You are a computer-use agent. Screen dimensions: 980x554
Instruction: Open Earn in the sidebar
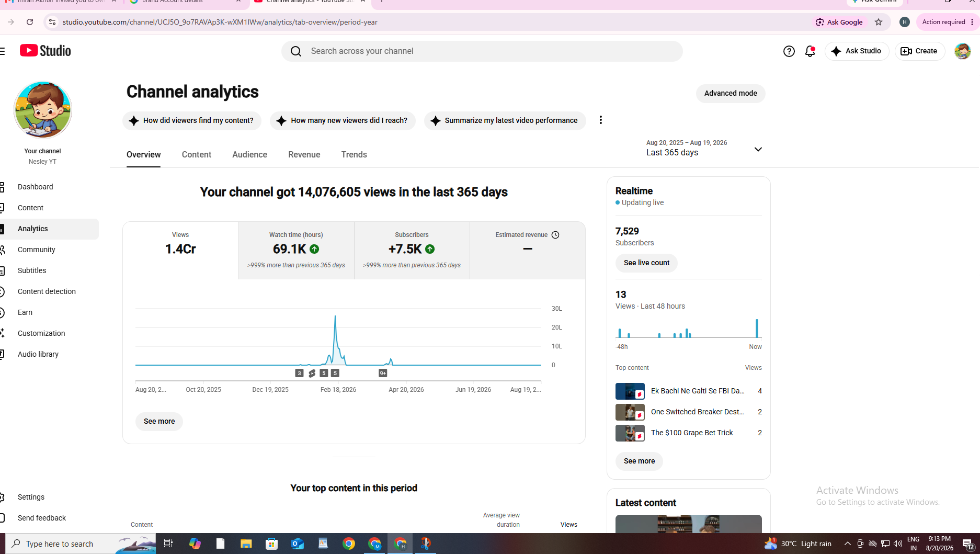point(49,312)
